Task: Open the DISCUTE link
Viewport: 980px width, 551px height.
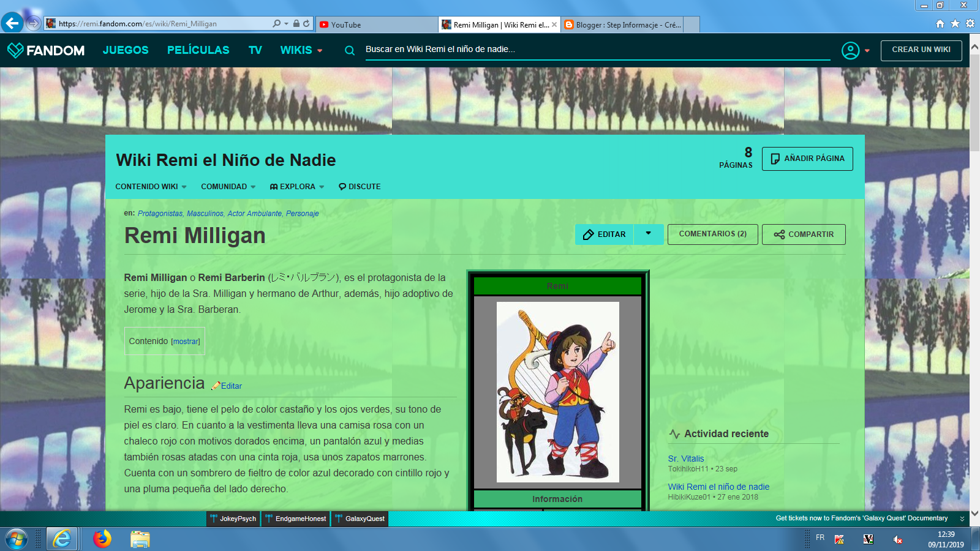Action: (360, 187)
